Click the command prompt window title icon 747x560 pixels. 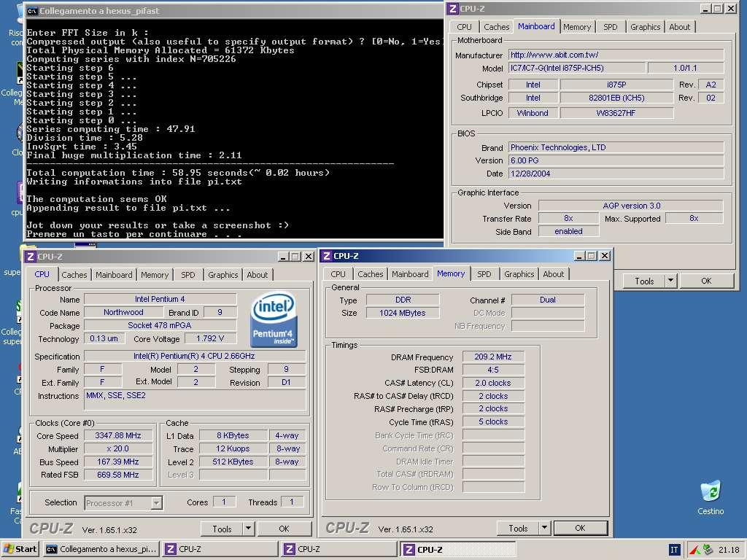click(32, 10)
